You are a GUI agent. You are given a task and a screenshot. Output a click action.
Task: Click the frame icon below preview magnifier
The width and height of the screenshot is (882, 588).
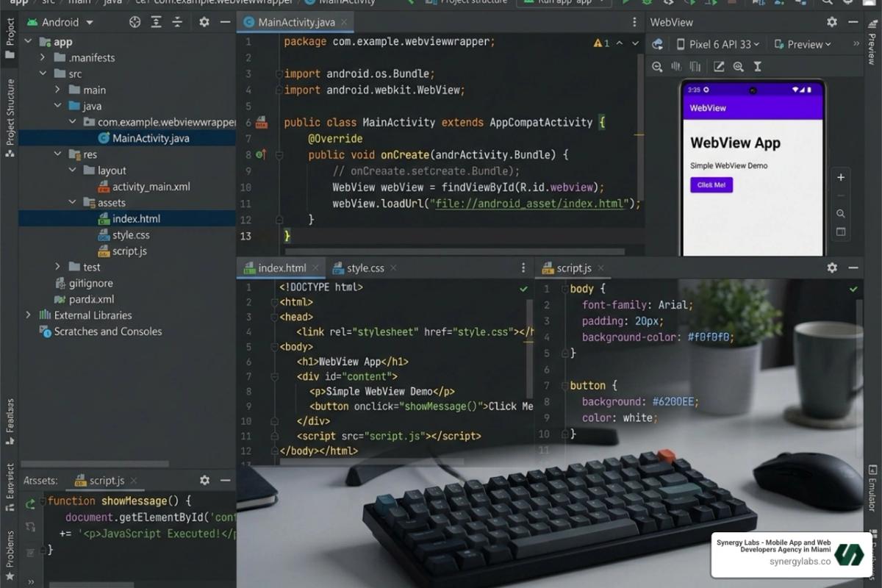tap(841, 232)
